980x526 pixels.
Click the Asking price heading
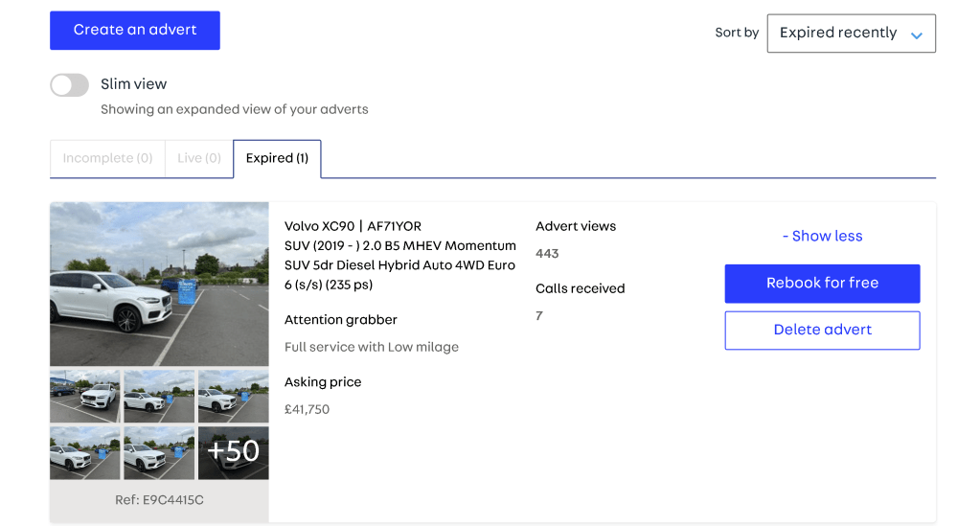point(323,382)
